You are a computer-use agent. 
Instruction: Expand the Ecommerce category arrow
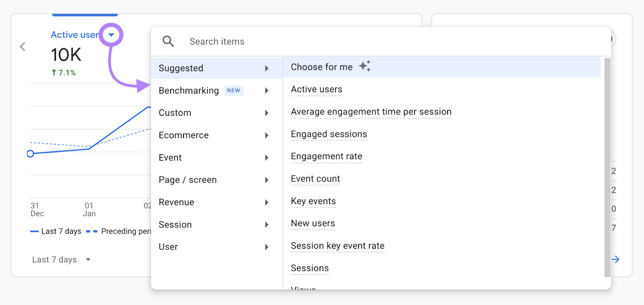tap(266, 135)
